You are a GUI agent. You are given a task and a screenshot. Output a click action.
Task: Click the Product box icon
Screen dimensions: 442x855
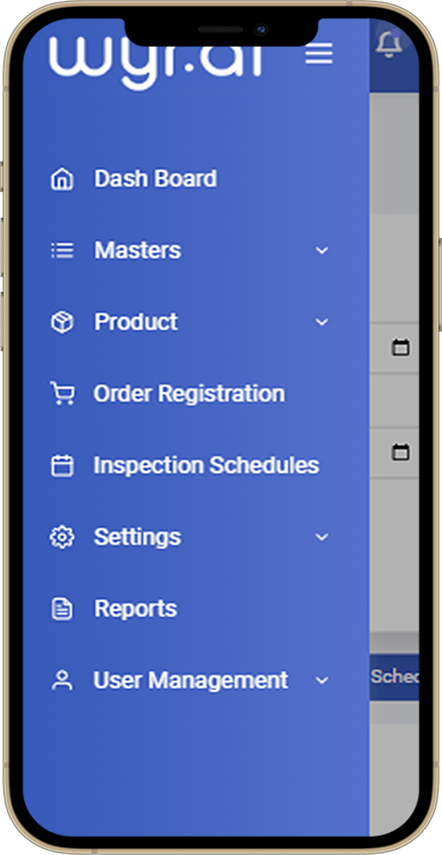[62, 322]
